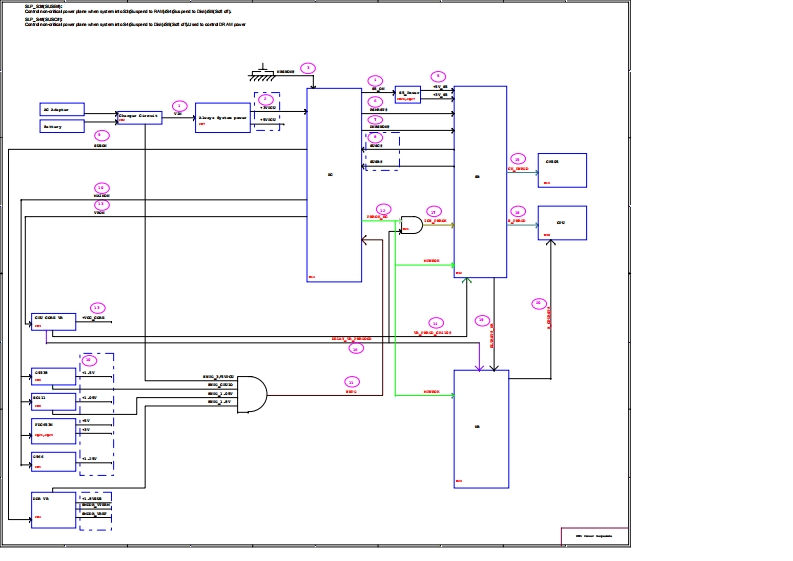Click the small two-input AND gate
This screenshot has height=561, width=793.
tap(411, 224)
